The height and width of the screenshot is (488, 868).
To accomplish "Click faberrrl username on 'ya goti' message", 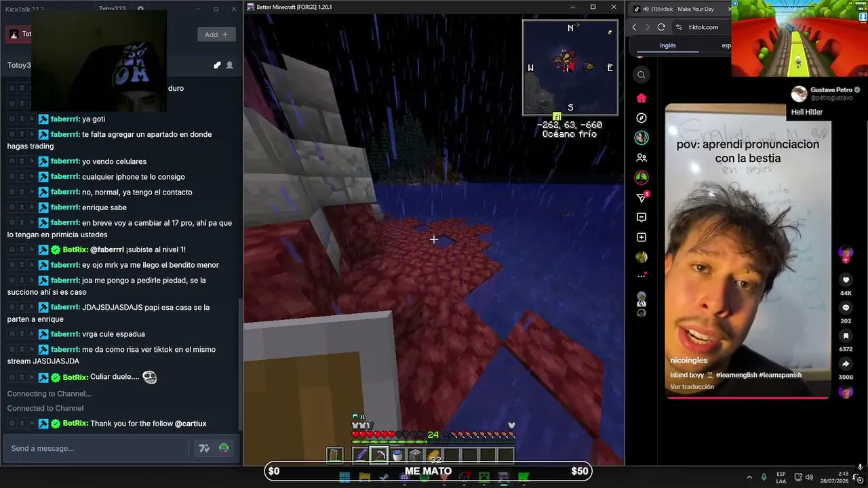I will [65, 119].
